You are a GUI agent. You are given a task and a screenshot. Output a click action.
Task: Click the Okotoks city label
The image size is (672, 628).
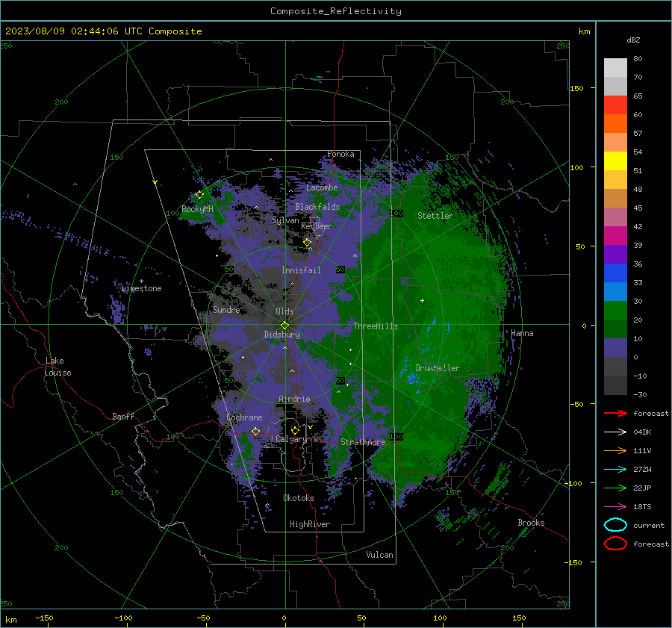(299, 498)
